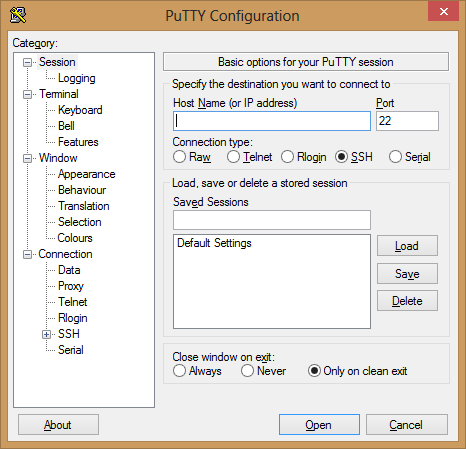Click the PuTTY icon in title bar
Screen dimensions: 466x449
click(18, 15)
